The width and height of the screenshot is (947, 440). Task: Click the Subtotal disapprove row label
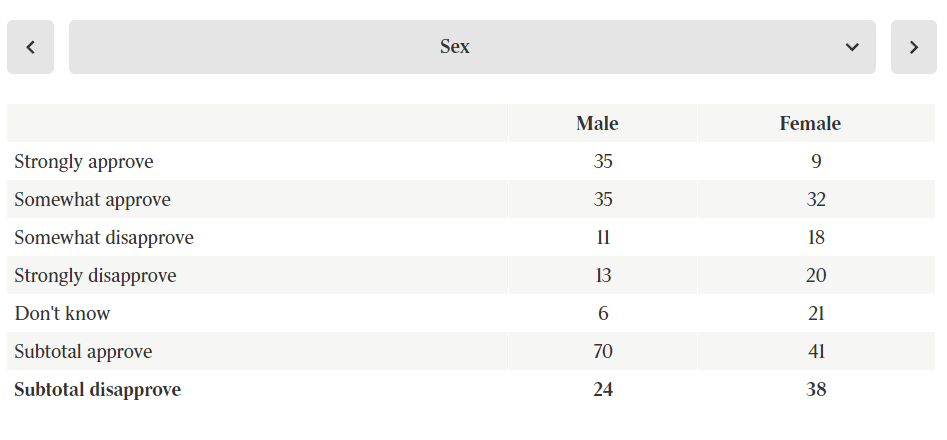tap(97, 390)
